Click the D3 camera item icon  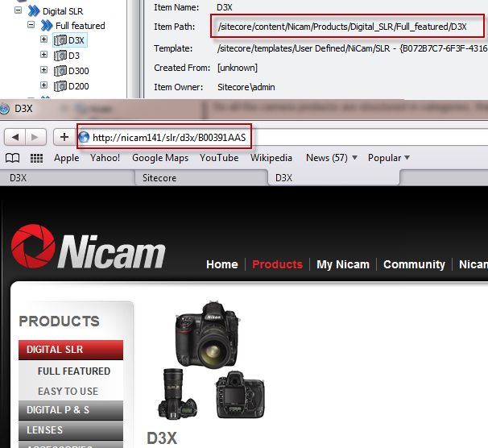pos(60,56)
